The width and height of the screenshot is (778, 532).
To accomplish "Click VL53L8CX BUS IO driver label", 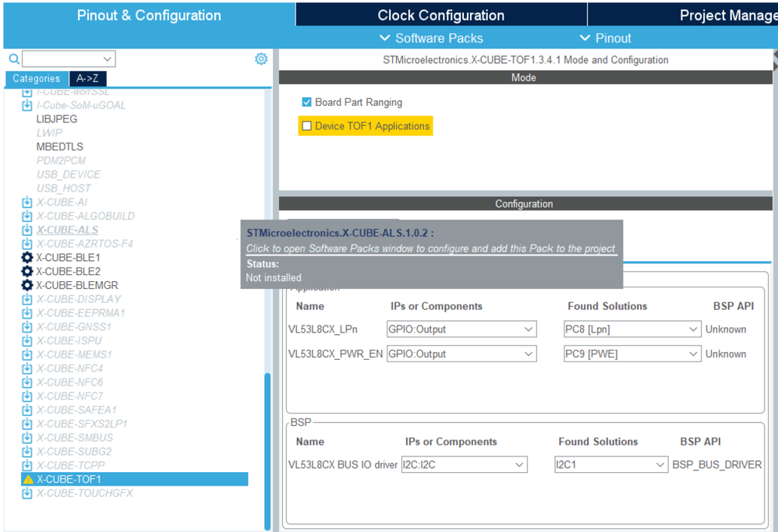I will (x=343, y=464).
